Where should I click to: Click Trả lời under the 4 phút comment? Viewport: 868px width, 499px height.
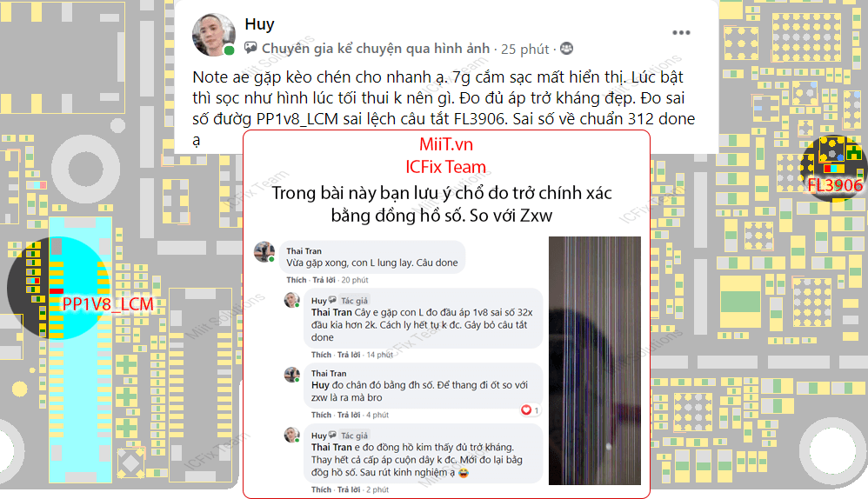(348, 415)
